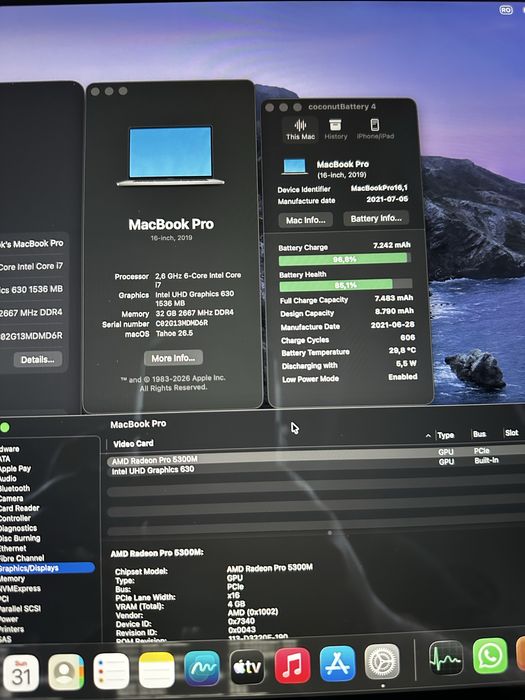Select Apple Pay in System Information sidebar
Viewport: 525px width, 700px height.
[x=15, y=468]
